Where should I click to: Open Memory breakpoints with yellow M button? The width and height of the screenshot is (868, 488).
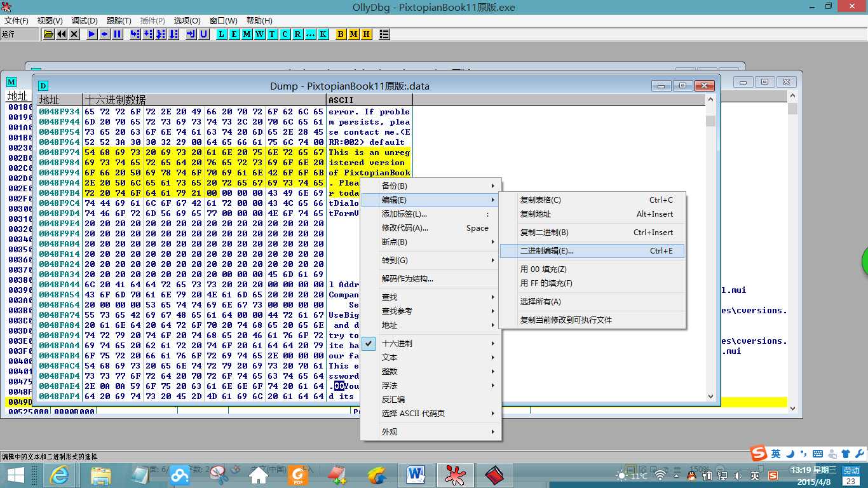coord(353,34)
